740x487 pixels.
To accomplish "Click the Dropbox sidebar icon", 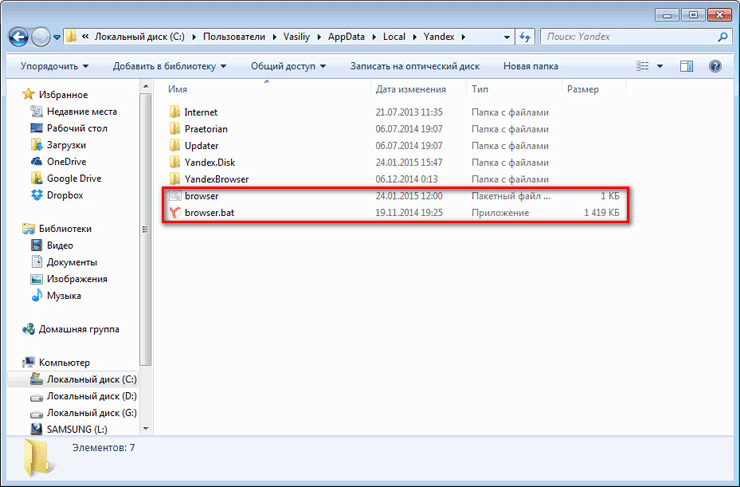I will 36,195.
